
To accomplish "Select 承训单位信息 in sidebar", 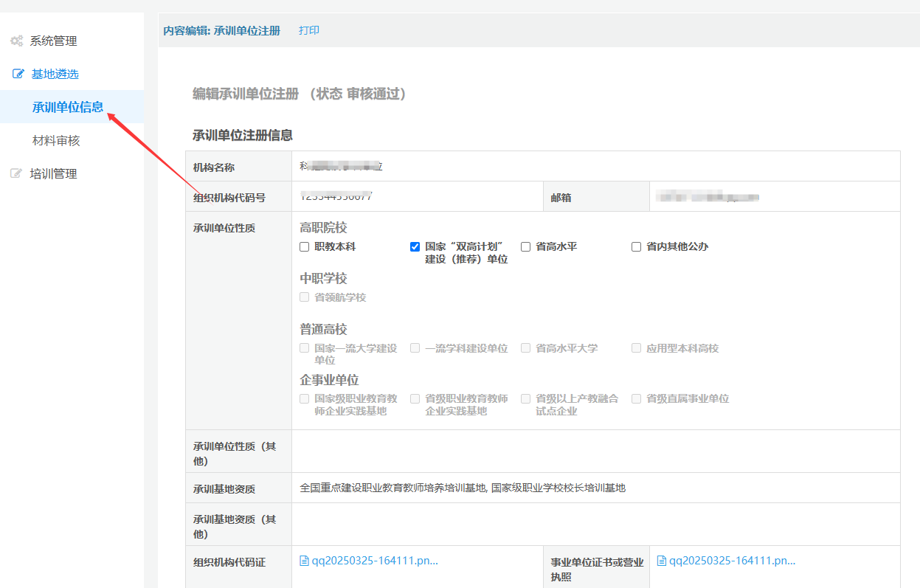I will (68, 108).
